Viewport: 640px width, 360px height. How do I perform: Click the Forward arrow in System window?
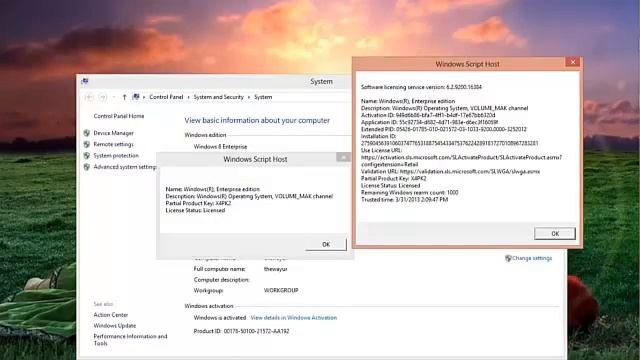pos(103,97)
